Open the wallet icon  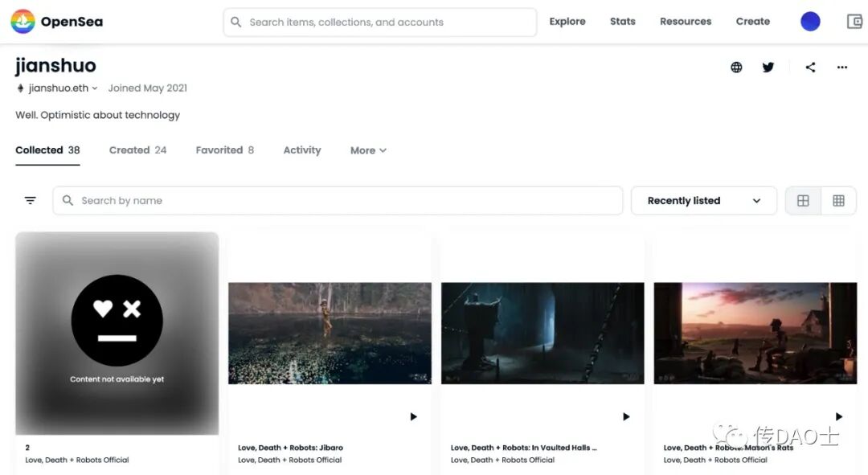click(x=854, y=22)
